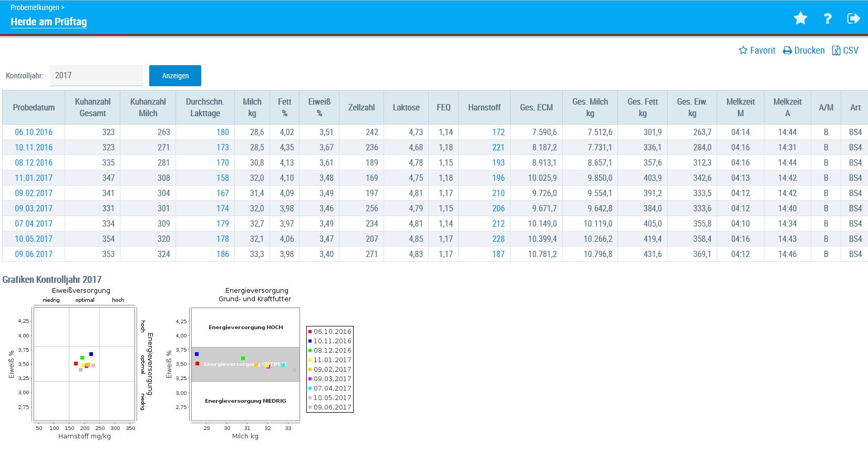Open the Probemelkungen breadcrumb

click(x=35, y=7)
